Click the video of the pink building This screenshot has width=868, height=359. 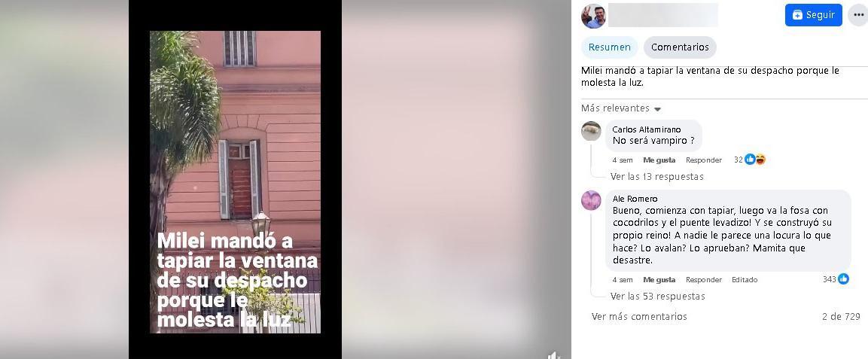[x=236, y=182]
